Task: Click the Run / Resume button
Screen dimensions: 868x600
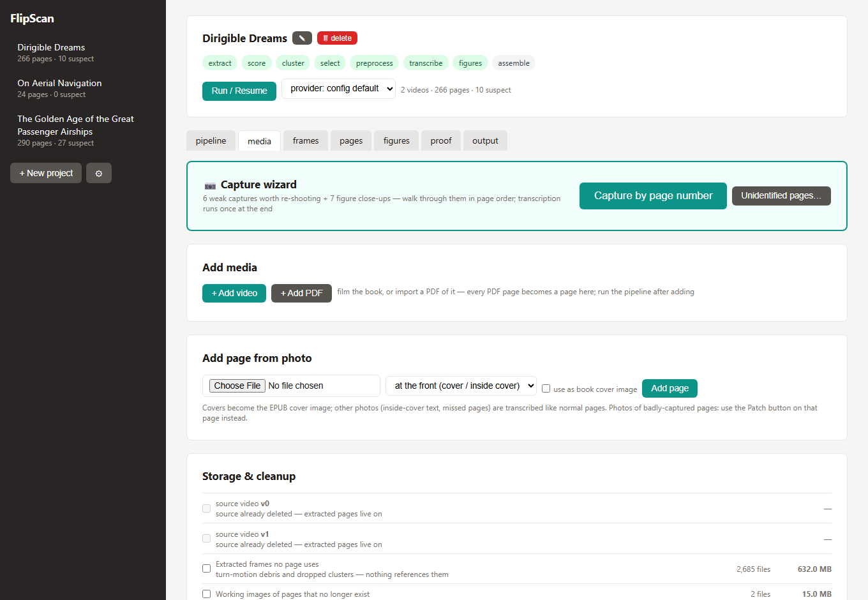Action: point(239,91)
